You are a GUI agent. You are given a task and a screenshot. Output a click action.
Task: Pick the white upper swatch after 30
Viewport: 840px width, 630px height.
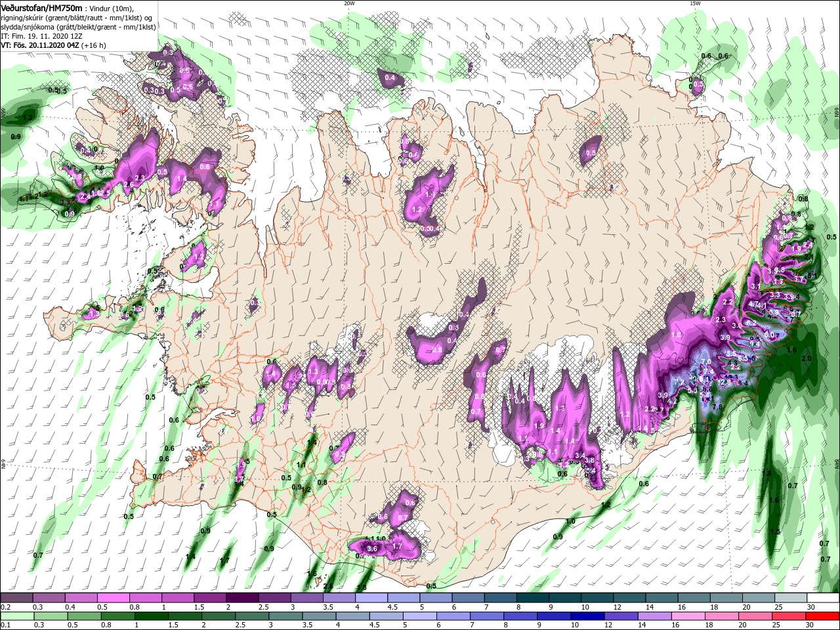point(824,598)
